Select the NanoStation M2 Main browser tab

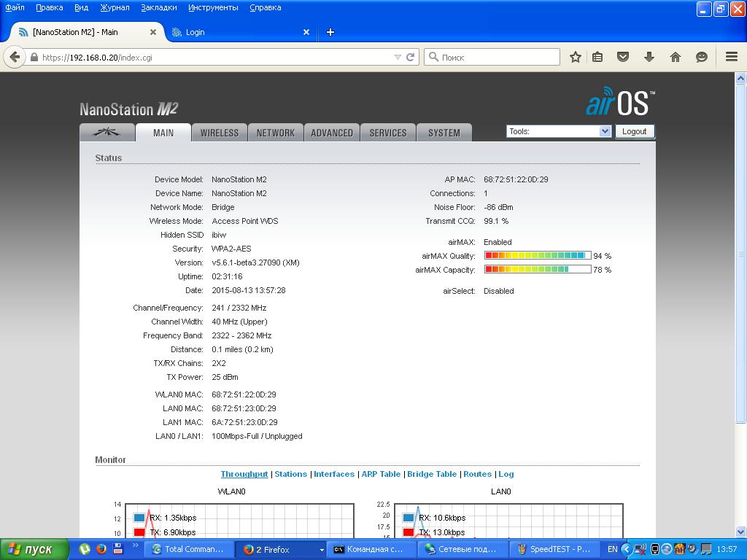(88, 32)
